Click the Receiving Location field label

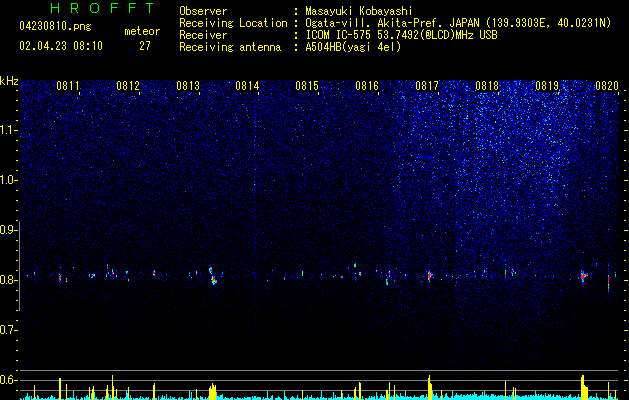233,23
